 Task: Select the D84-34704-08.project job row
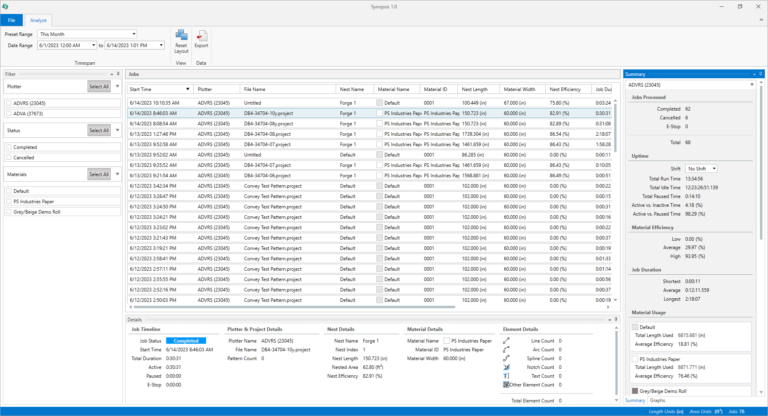pos(370,134)
